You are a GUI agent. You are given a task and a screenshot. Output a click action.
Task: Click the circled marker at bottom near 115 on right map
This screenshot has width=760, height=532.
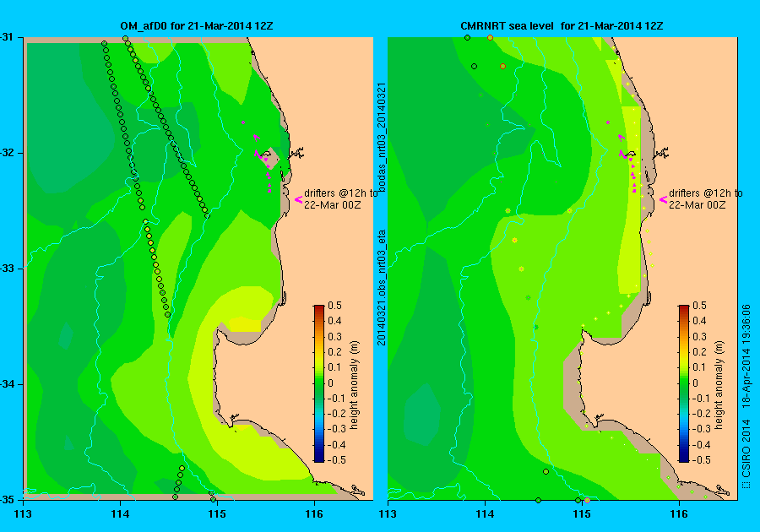(587, 501)
